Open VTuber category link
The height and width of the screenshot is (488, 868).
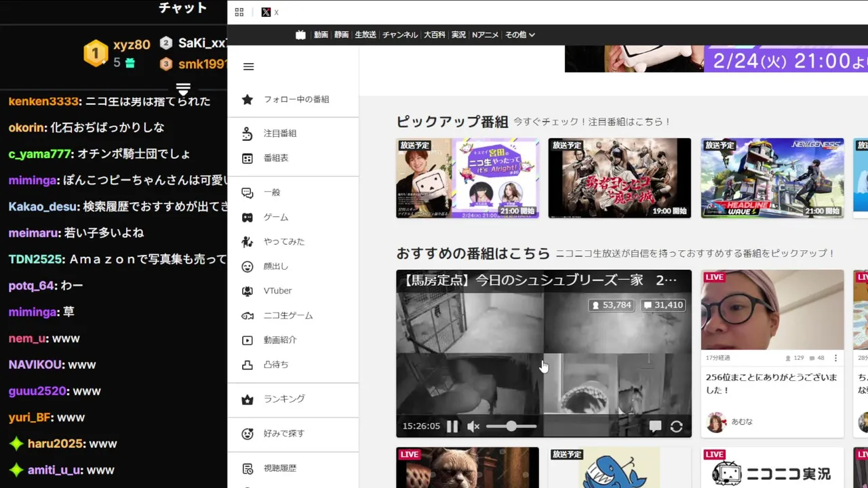[x=277, y=291]
